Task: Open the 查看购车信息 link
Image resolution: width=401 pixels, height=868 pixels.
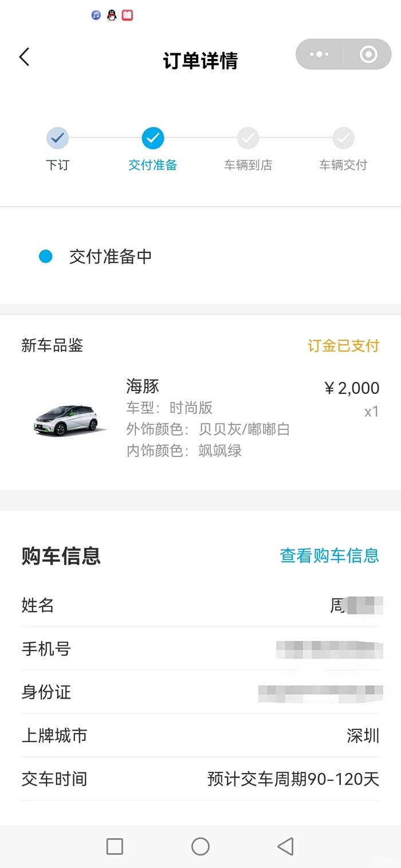Action: tap(329, 555)
